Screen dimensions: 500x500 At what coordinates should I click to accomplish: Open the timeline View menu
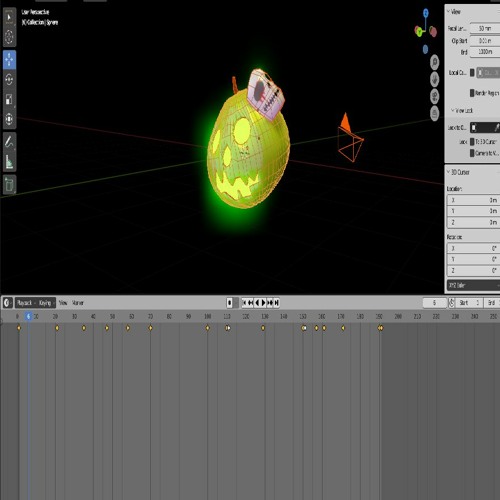63,303
